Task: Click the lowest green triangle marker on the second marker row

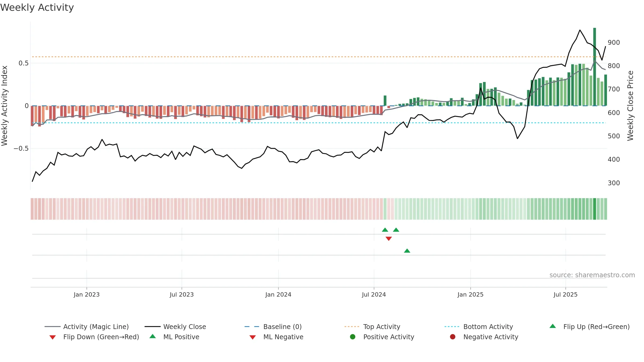Action: [407, 251]
